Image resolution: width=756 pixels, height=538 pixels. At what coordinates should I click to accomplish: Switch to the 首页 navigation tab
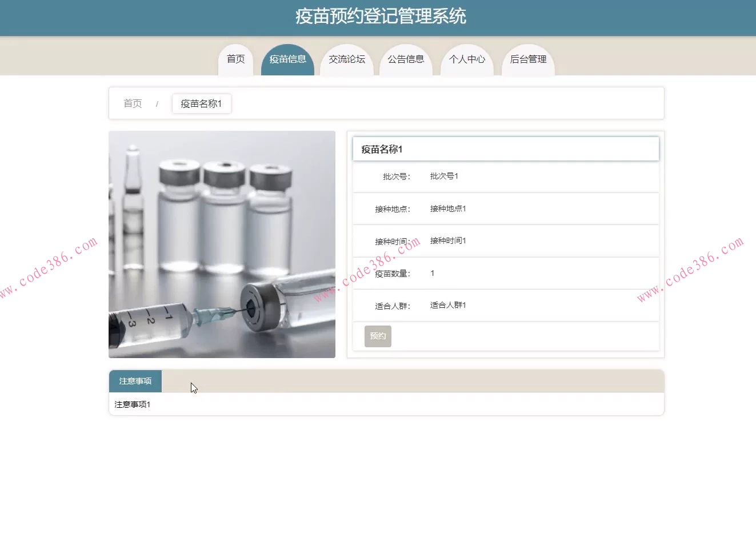[x=235, y=58]
